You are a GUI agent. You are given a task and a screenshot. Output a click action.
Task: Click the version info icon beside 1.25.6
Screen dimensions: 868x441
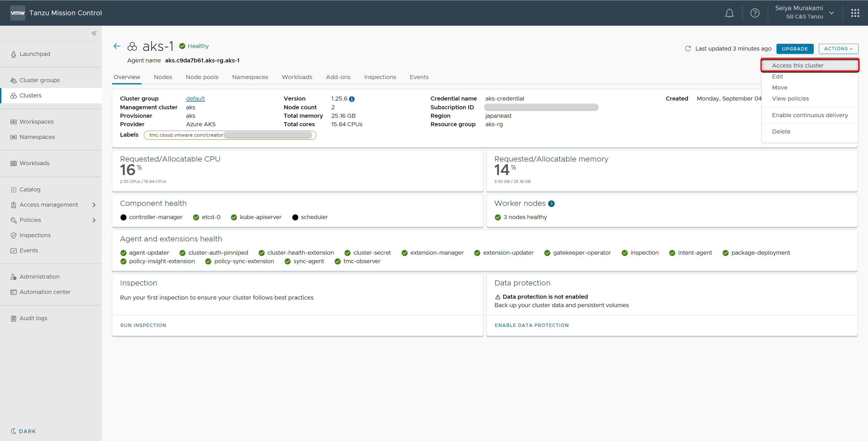pyautogui.click(x=352, y=99)
